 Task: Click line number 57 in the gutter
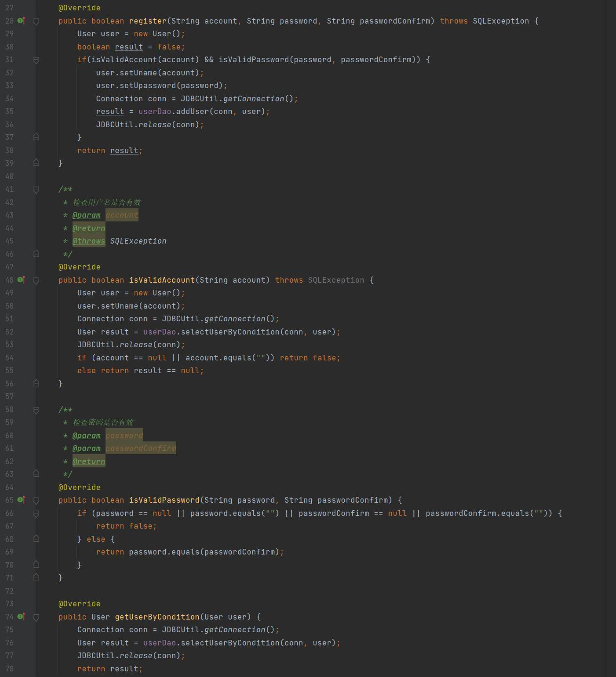9,396
